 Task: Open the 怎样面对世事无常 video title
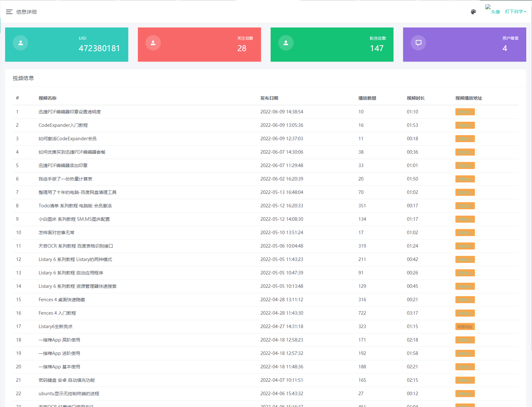pos(56,233)
